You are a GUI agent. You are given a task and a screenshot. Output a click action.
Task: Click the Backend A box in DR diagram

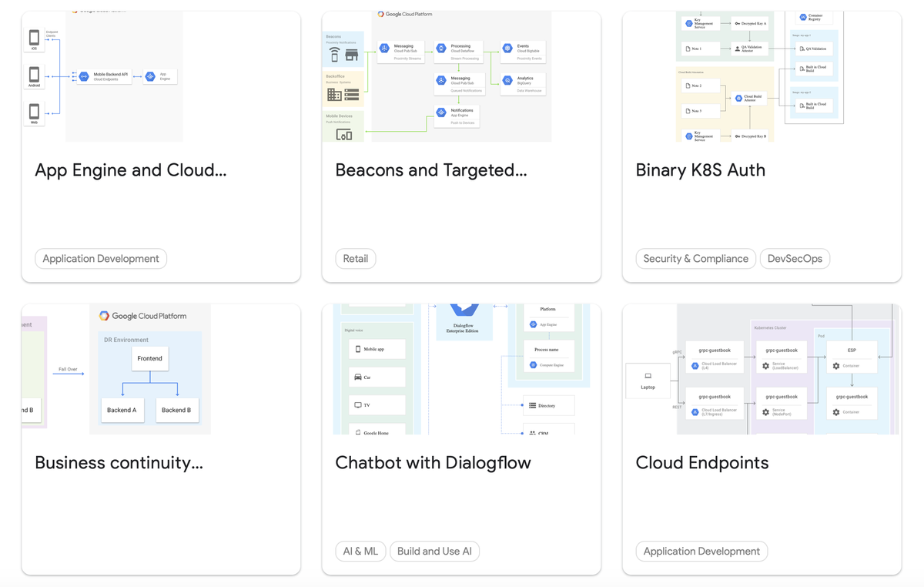pos(122,410)
